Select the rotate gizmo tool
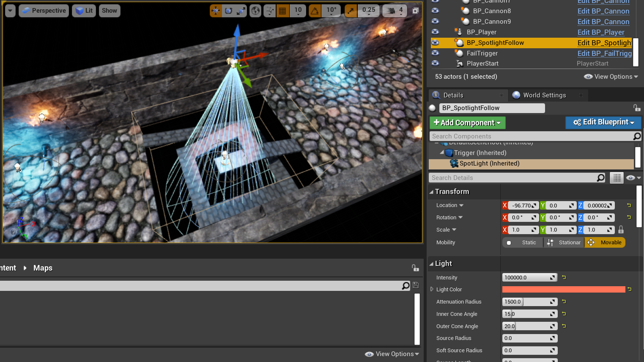 click(228, 11)
